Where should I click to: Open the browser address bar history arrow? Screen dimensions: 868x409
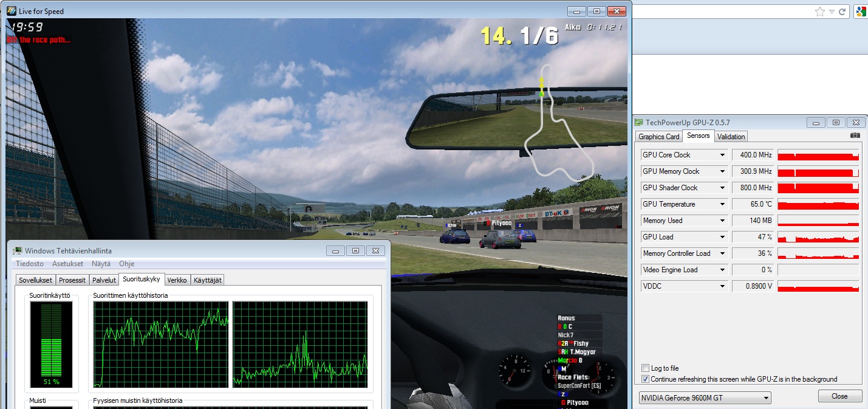coord(832,12)
